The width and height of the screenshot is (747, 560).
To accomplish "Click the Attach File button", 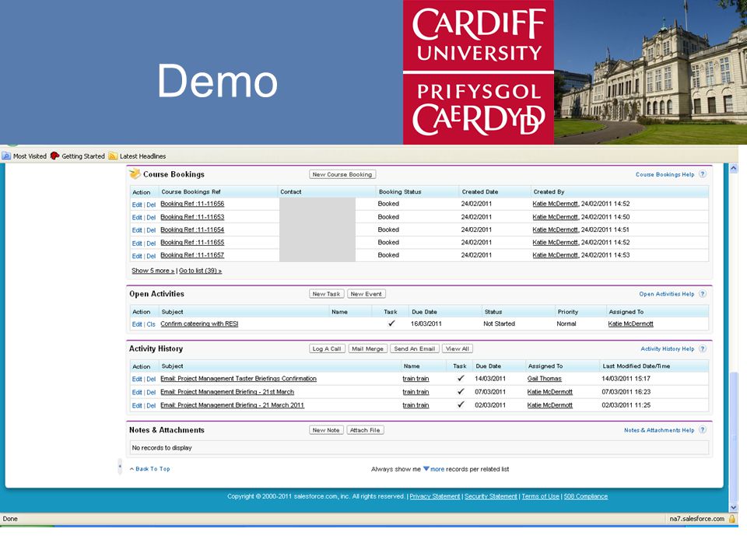I will click(x=365, y=430).
